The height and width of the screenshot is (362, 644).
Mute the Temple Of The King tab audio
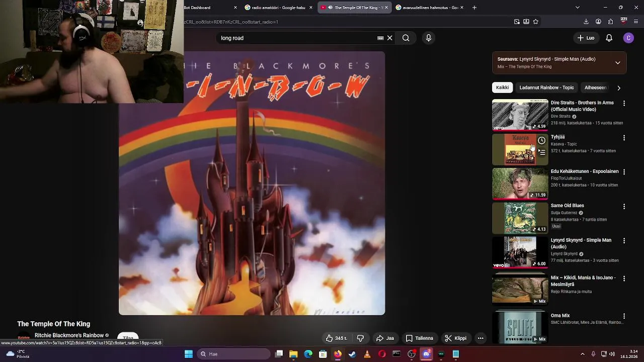pyautogui.click(x=330, y=8)
